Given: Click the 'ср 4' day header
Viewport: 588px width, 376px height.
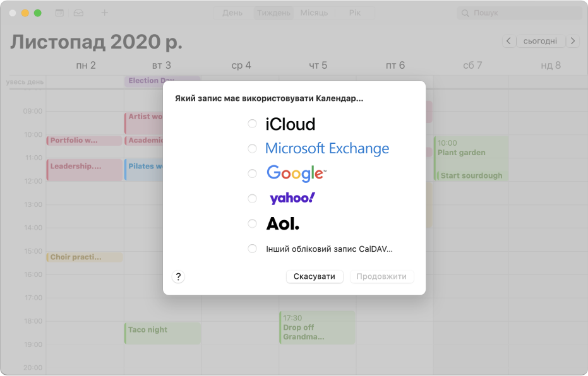Looking at the screenshot, I should coord(241,66).
